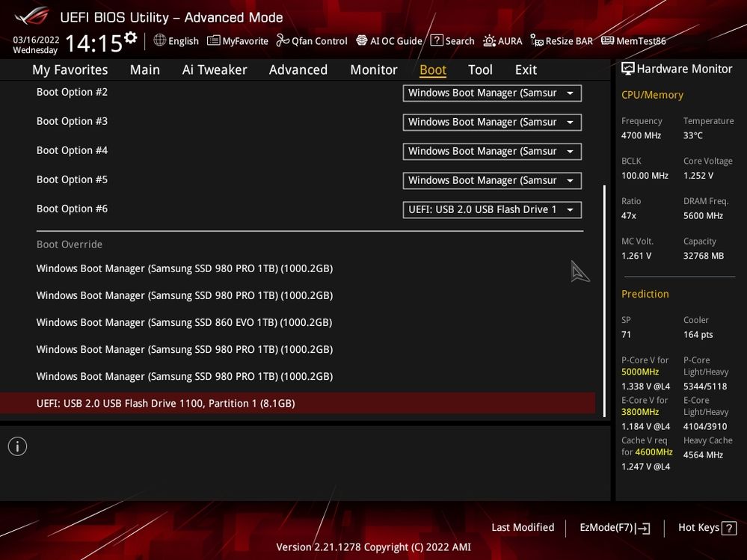Click the yellow 3800MHz prediction value
The image size is (747, 560).
point(640,412)
